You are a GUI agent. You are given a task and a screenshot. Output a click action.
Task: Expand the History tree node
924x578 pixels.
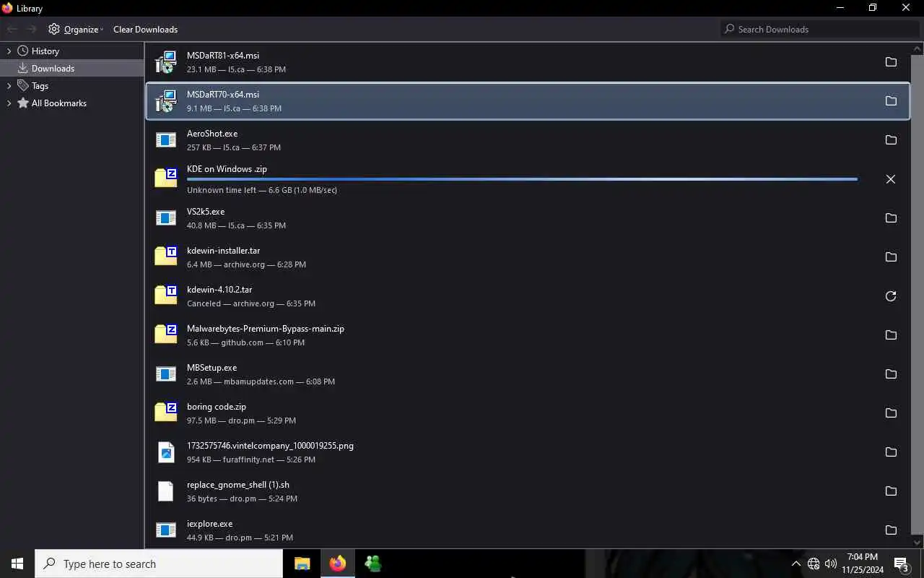(9, 51)
